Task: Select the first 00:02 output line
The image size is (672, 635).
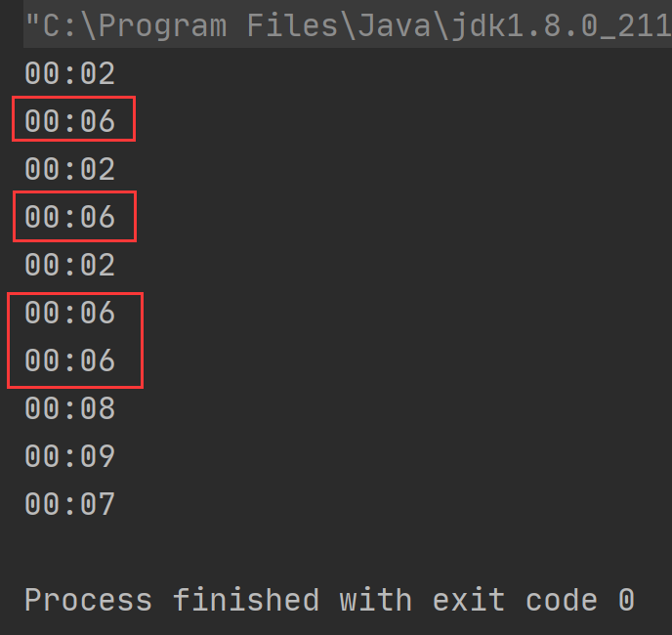Action: (70, 73)
